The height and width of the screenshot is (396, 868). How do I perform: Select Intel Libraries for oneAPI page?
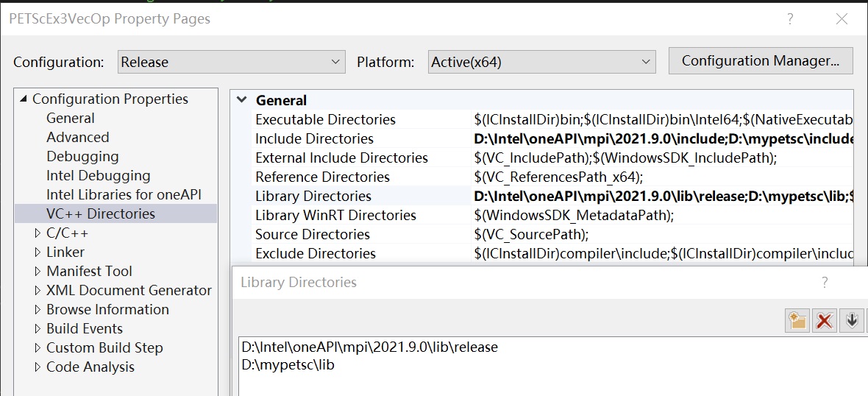[x=124, y=194]
